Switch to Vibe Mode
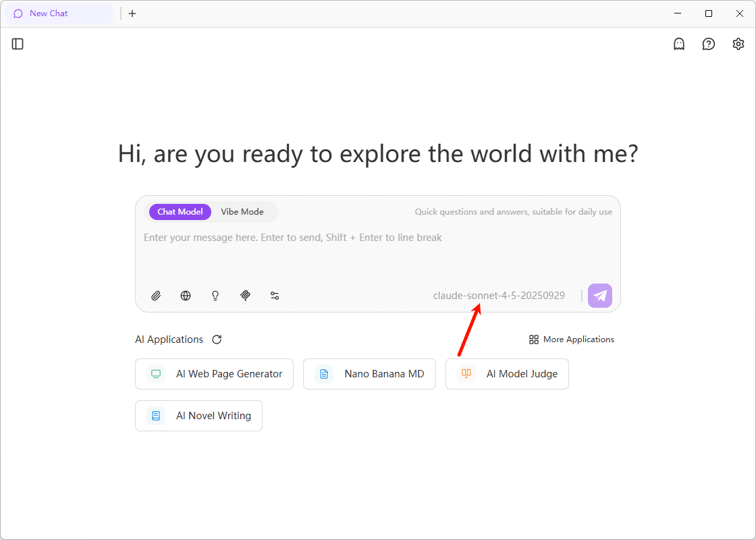Image resolution: width=756 pixels, height=540 pixels. tap(242, 212)
